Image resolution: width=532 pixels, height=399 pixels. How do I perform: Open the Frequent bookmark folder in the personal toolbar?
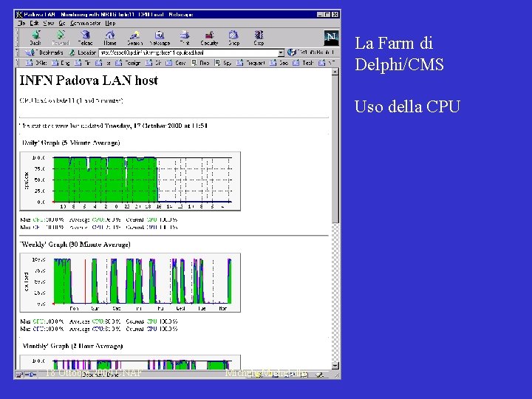pyautogui.click(x=250, y=63)
